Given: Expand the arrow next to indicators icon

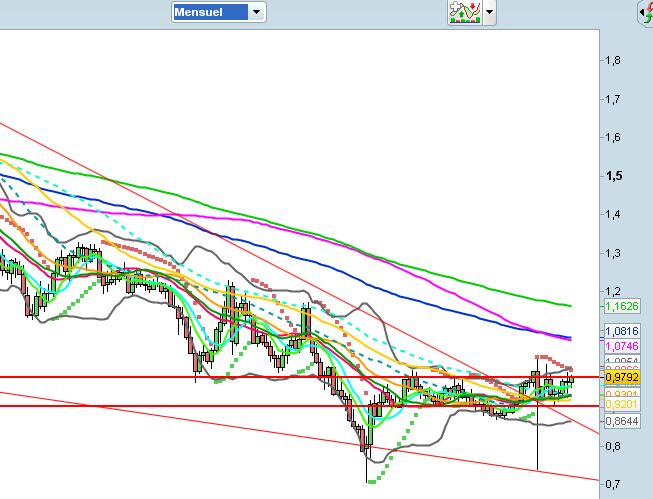Looking at the screenshot, I should click(x=489, y=12).
